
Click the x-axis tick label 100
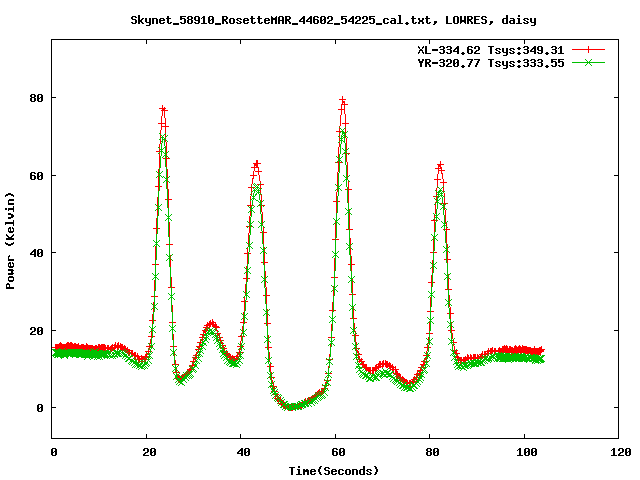pyautogui.click(x=527, y=452)
